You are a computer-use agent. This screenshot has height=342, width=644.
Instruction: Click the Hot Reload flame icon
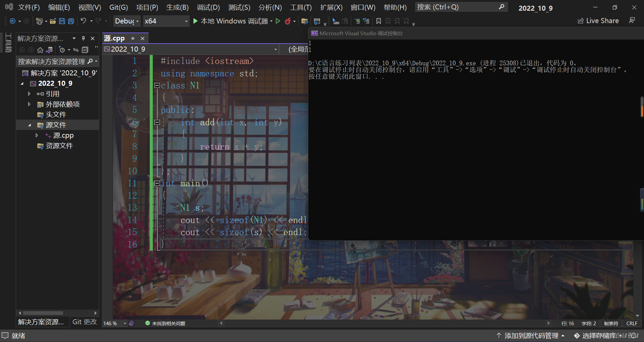pos(288,21)
